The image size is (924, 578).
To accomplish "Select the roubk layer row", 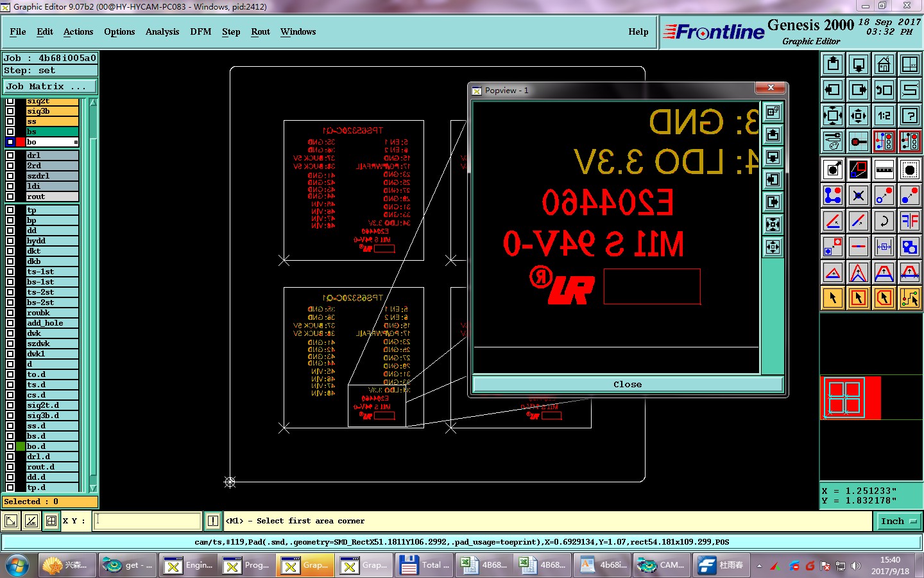I will (x=52, y=313).
